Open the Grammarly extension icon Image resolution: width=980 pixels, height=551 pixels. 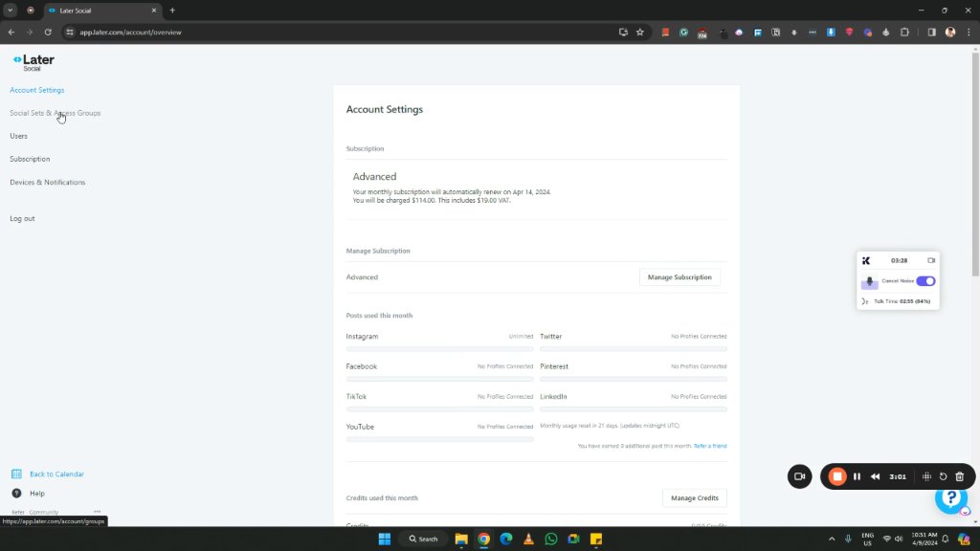[683, 33]
